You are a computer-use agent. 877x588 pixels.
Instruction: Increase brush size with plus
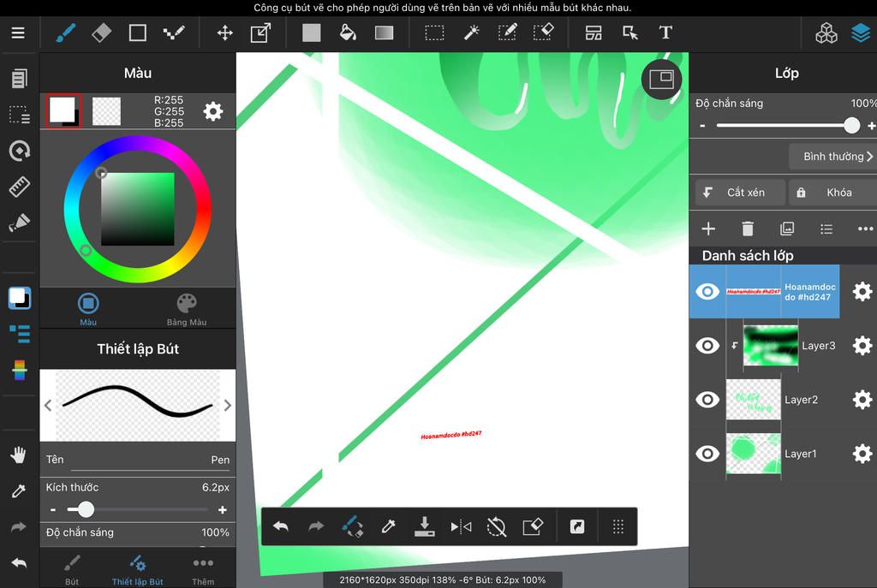(x=223, y=510)
